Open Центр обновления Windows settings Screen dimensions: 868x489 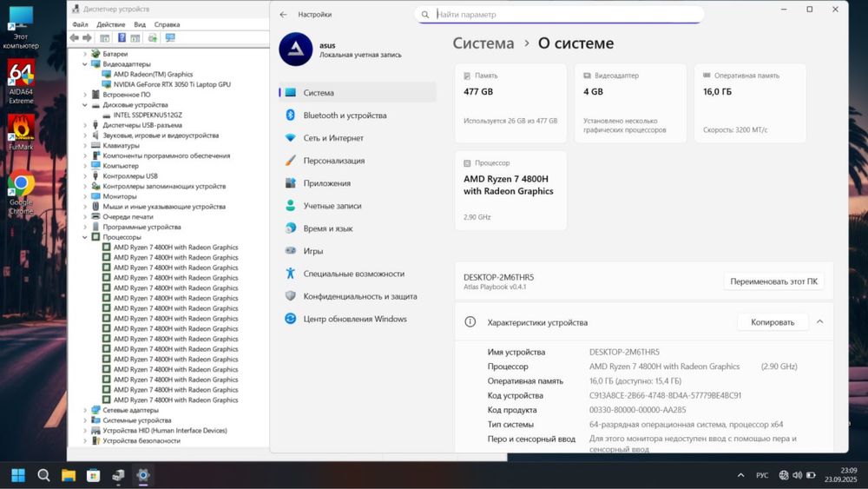pos(358,319)
